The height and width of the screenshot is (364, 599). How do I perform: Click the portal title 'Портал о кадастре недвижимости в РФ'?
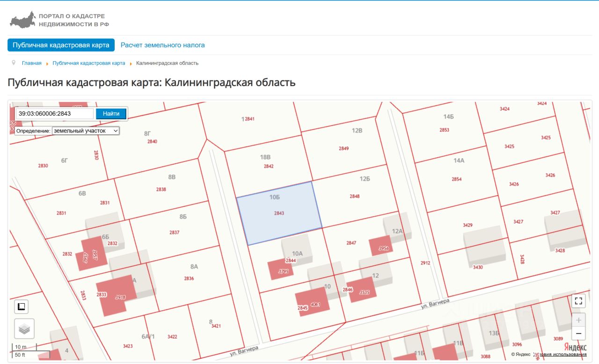coord(74,20)
